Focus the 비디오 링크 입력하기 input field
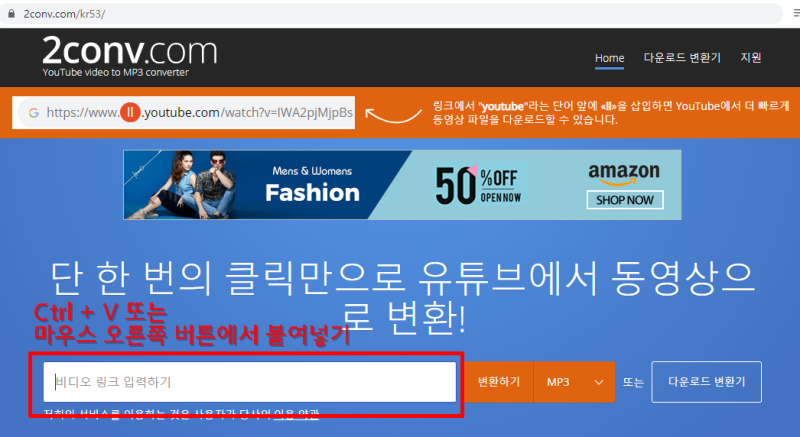800x437 pixels. [x=249, y=382]
